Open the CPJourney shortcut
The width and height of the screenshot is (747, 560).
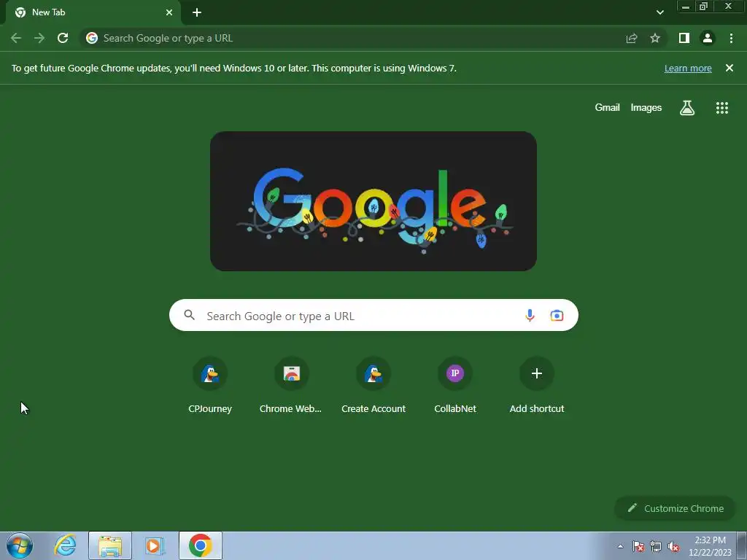(x=210, y=386)
